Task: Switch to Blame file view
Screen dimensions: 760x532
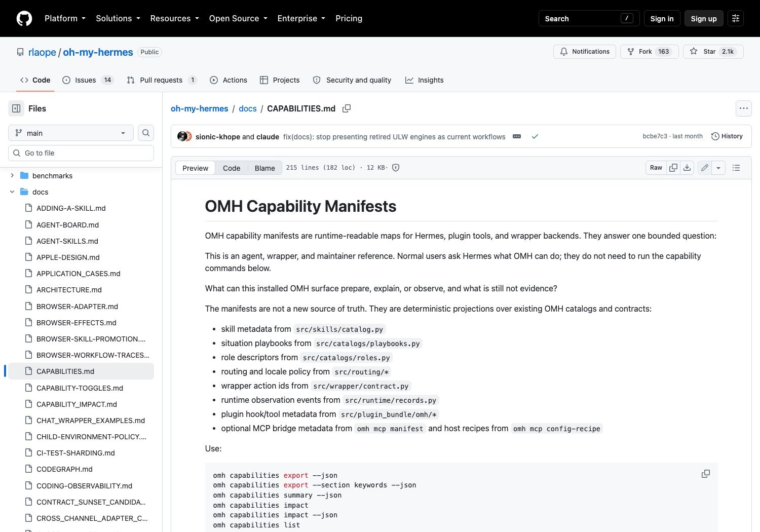Action: (x=264, y=168)
